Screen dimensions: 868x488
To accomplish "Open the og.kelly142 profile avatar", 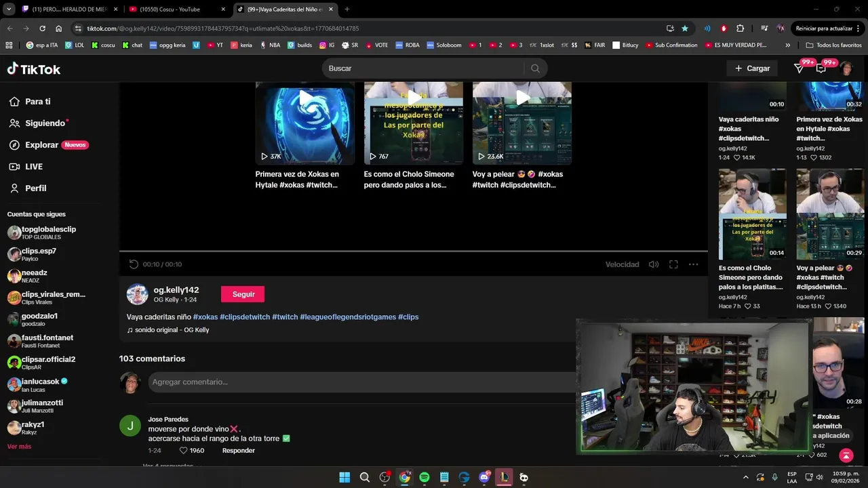I will click(137, 294).
